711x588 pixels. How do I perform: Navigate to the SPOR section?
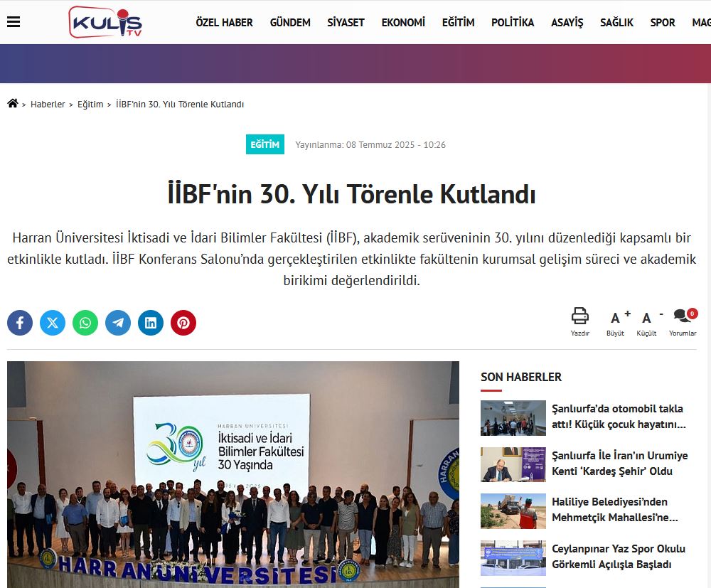click(663, 23)
